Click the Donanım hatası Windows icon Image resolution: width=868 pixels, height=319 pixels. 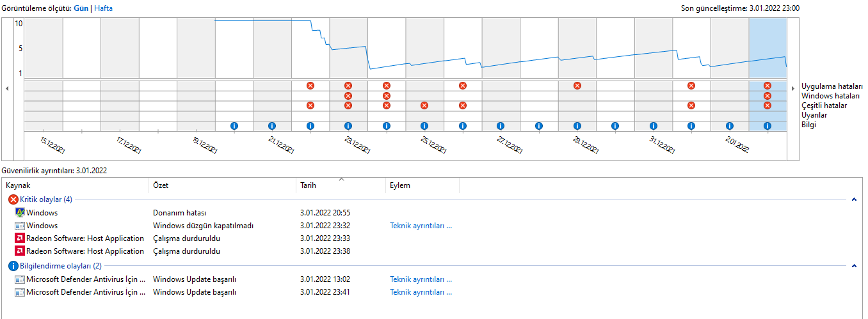click(19, 213)
